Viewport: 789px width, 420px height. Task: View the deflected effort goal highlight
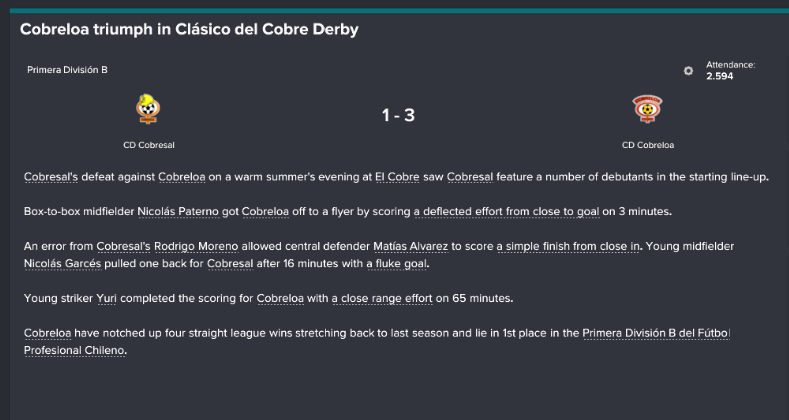point(507,212)
